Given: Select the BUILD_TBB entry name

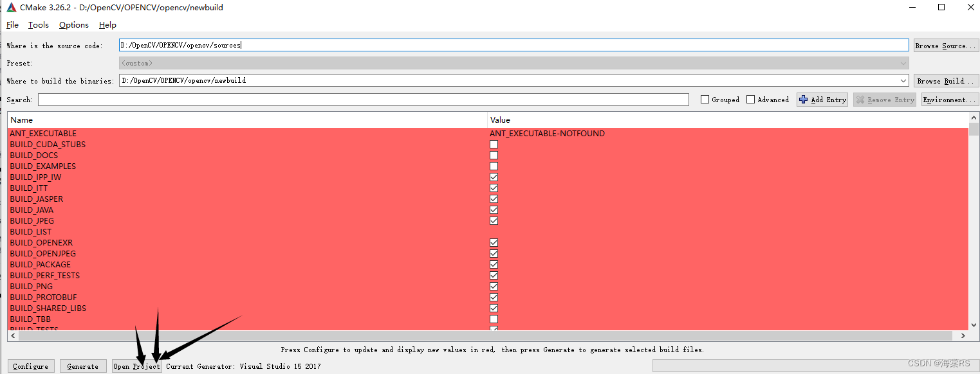Looking at the screenshot, I should pyautogui.click(x=30, y=319).
